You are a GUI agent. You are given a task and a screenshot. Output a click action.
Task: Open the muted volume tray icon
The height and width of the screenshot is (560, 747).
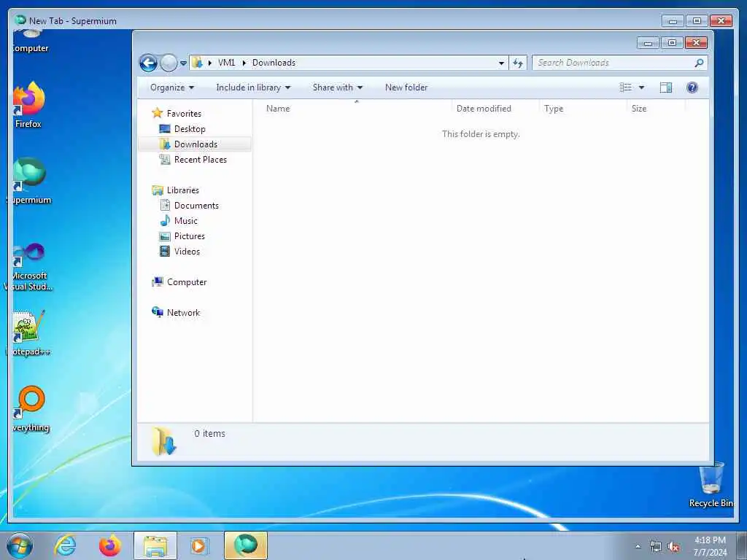tap(673, 547)
